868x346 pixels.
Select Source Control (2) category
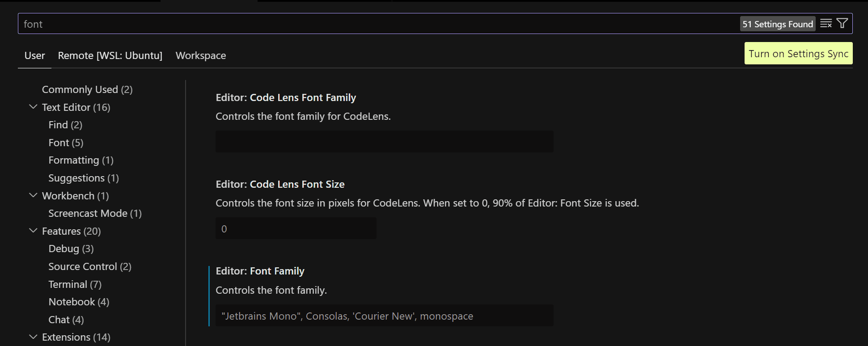[90, 266]
